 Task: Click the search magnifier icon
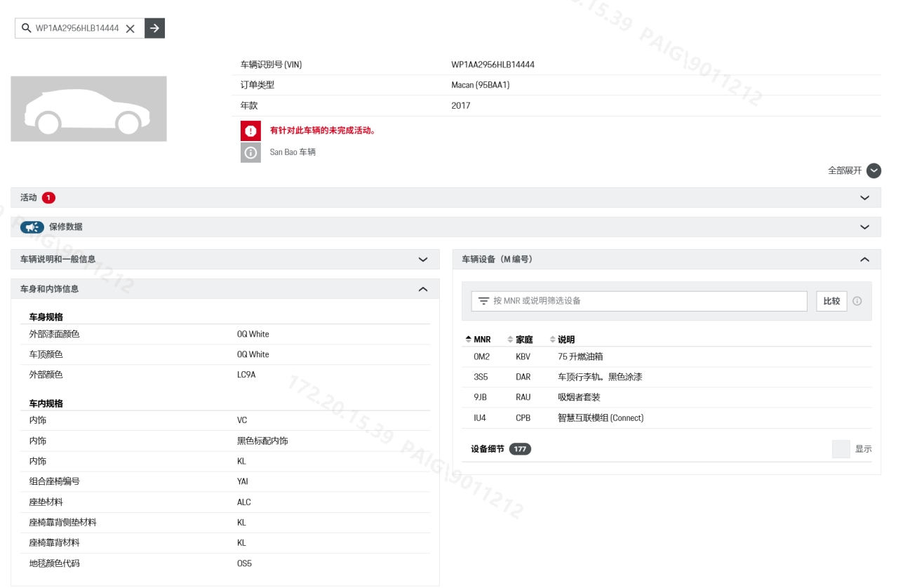tap(26, 28)
